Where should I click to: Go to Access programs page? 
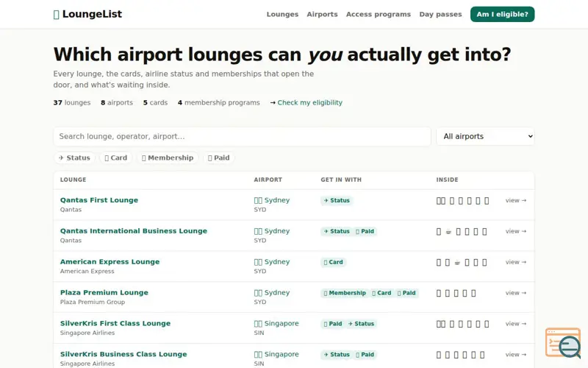379,14
